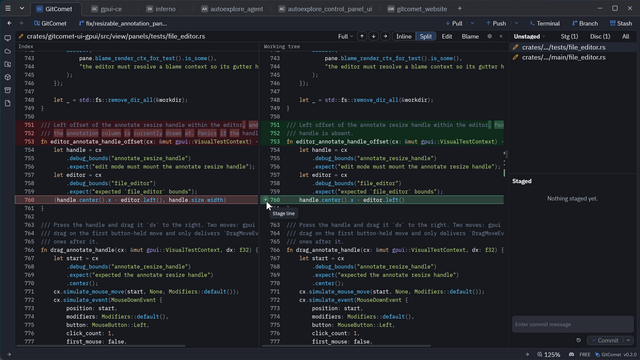
Task: Click the Stash button
Action: (x=620, y=23)
